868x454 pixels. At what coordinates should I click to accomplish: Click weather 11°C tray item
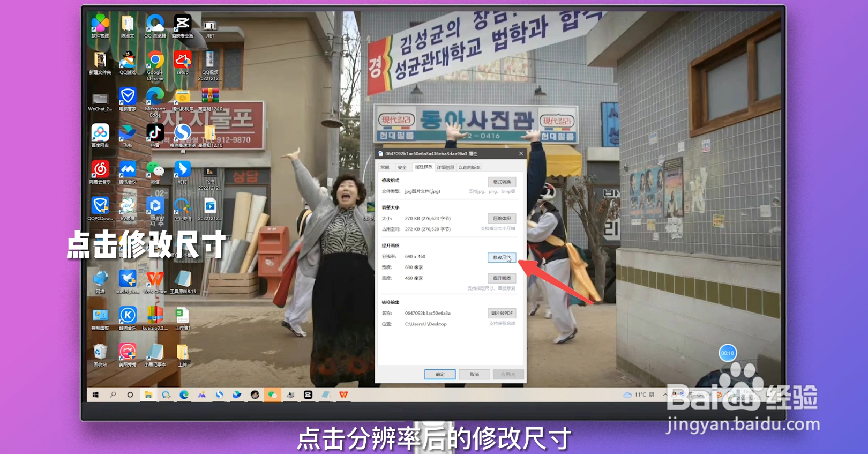638,395
